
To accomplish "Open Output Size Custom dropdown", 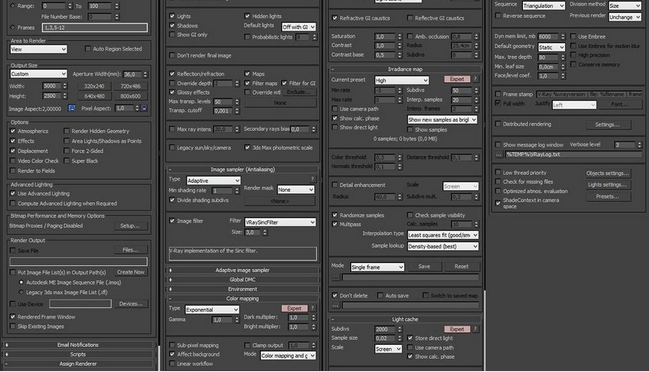I will 38,74.
